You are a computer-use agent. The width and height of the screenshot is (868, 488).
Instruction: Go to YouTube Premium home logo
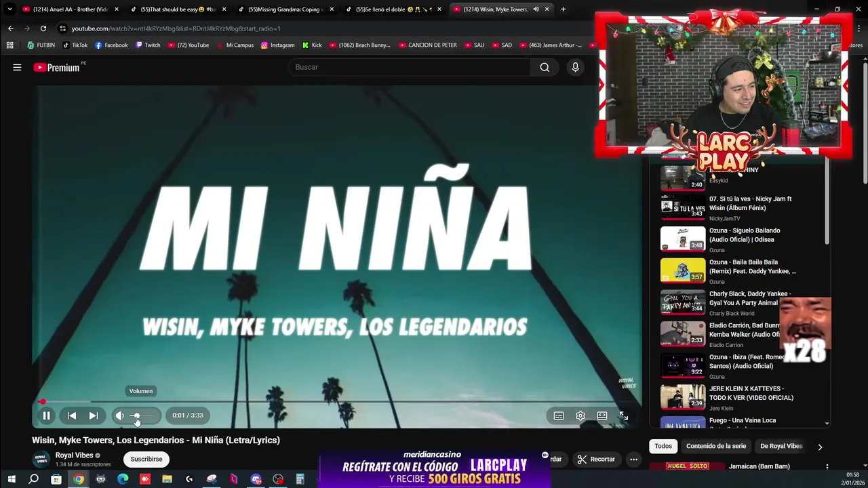[x=57, y=67]
